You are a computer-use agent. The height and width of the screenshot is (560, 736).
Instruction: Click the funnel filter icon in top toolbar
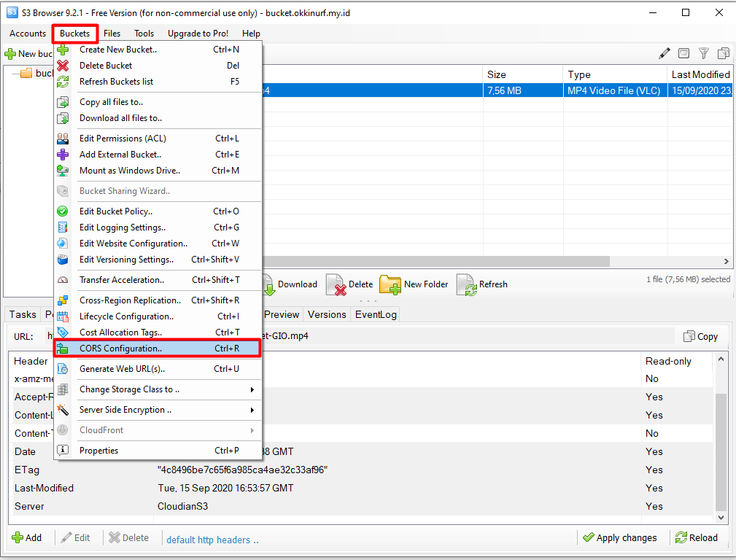(704, 53)
